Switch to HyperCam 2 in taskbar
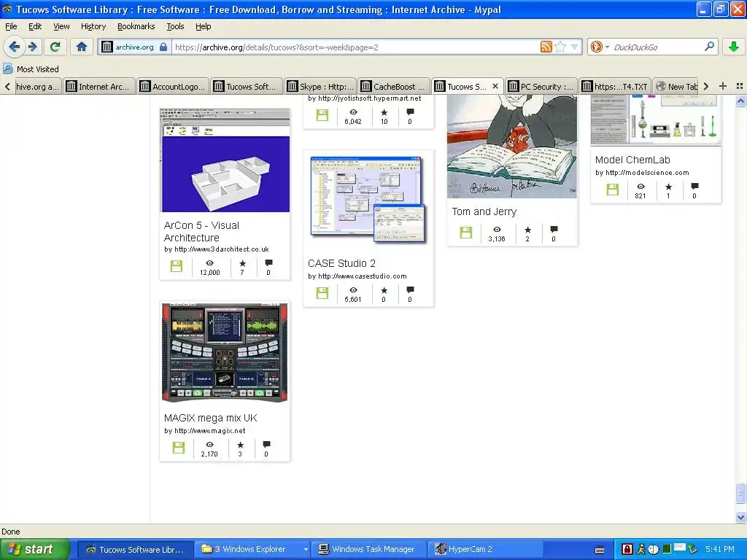The image size is (747, 560). pyautogui.click(x=486, y=549)
